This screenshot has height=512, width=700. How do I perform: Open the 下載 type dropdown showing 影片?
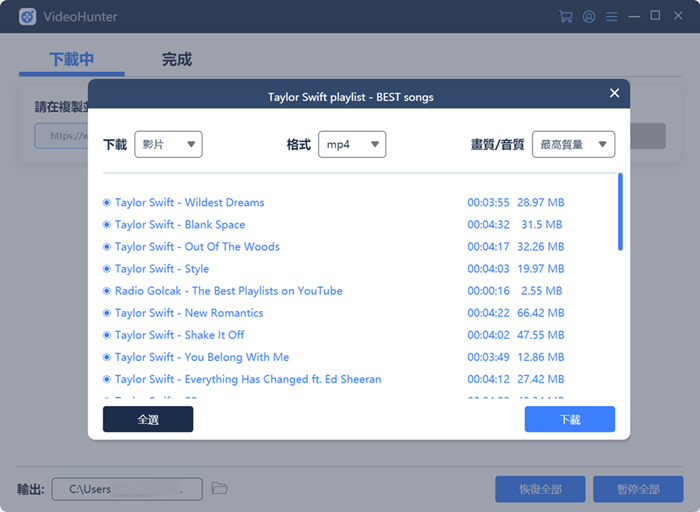pyautogui.click(x=168, y=144)
